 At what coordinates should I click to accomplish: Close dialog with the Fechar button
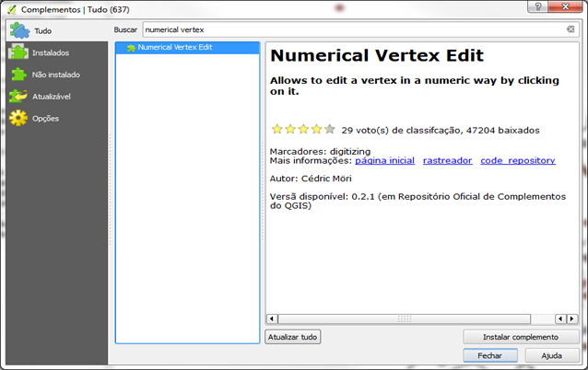tap(489, 355)
